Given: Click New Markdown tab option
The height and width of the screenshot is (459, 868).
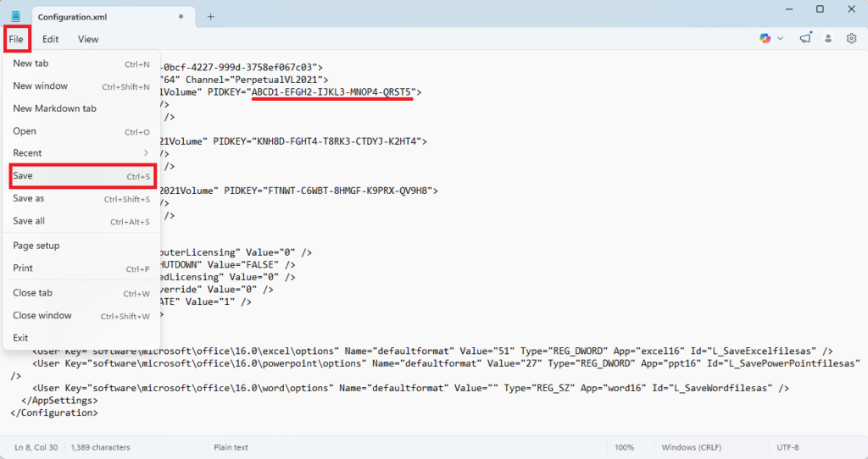Looking at the screenshot, I should click(x=82, y=108).
